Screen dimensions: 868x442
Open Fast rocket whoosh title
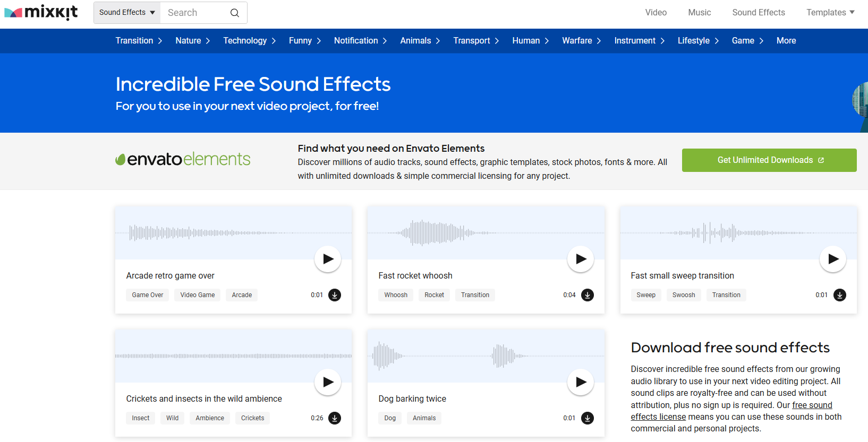click(415, 276)
